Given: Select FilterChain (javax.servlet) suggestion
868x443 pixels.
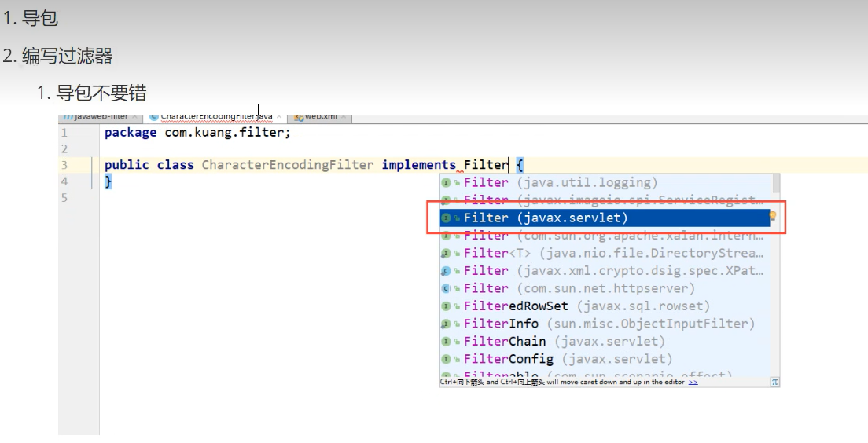Looking at the screenshot, I should (x=605, y=342).
